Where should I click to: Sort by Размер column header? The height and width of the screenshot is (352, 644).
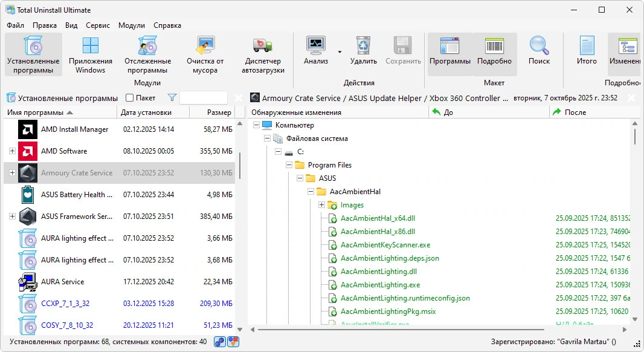[x=212, y=112]
